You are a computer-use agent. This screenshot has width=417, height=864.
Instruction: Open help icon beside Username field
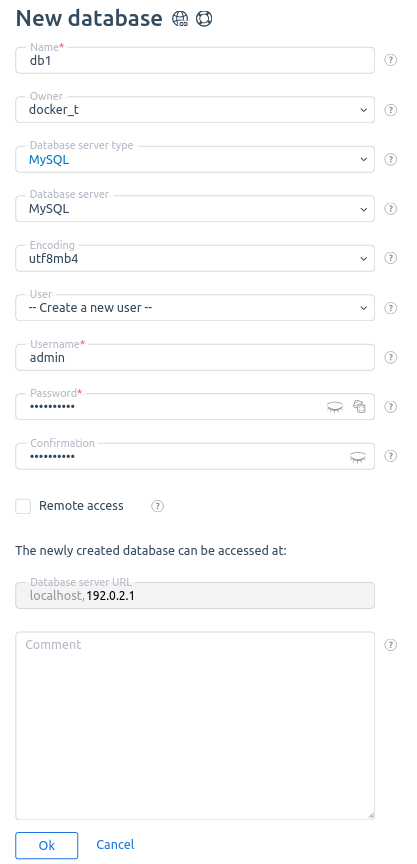click(x=391, y=358)
